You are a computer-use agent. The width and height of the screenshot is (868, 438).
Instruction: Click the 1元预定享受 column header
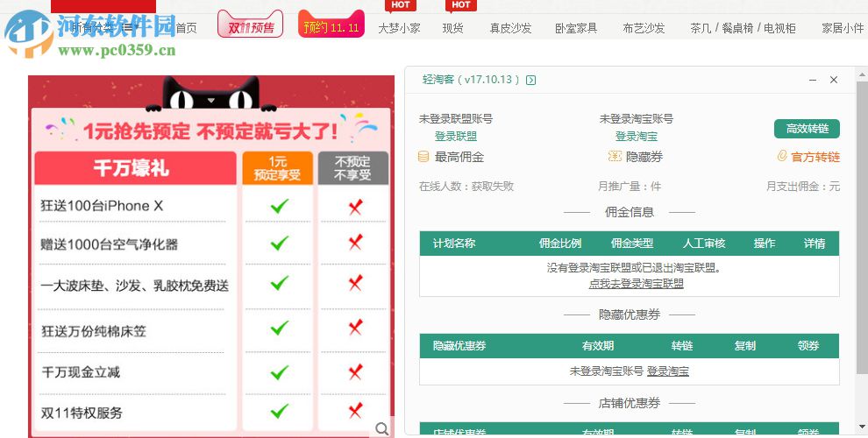click(277, 168)
